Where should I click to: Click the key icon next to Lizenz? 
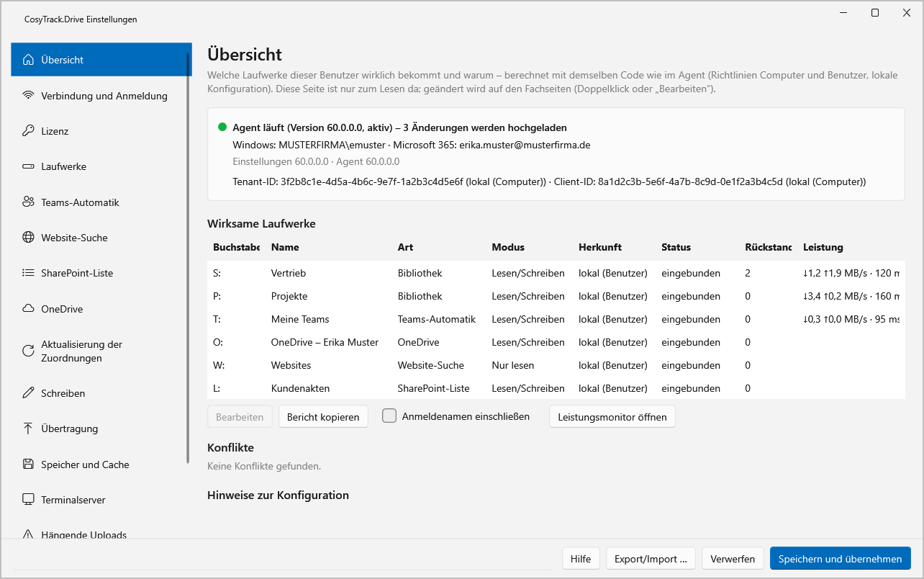point(28,131)
